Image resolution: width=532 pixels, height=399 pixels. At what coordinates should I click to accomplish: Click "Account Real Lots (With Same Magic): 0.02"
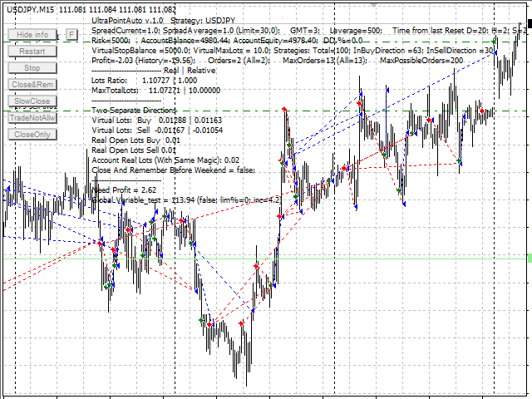165,160
